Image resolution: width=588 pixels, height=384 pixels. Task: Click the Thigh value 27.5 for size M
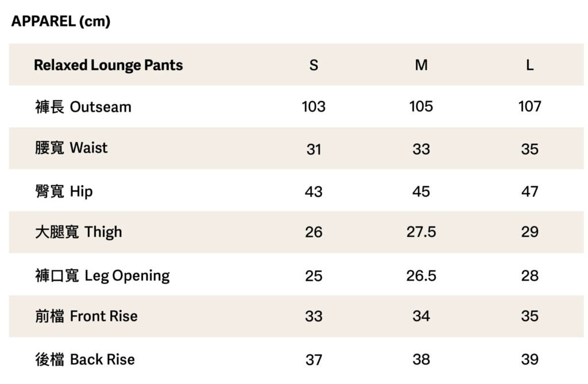click(x=421, y=232)
